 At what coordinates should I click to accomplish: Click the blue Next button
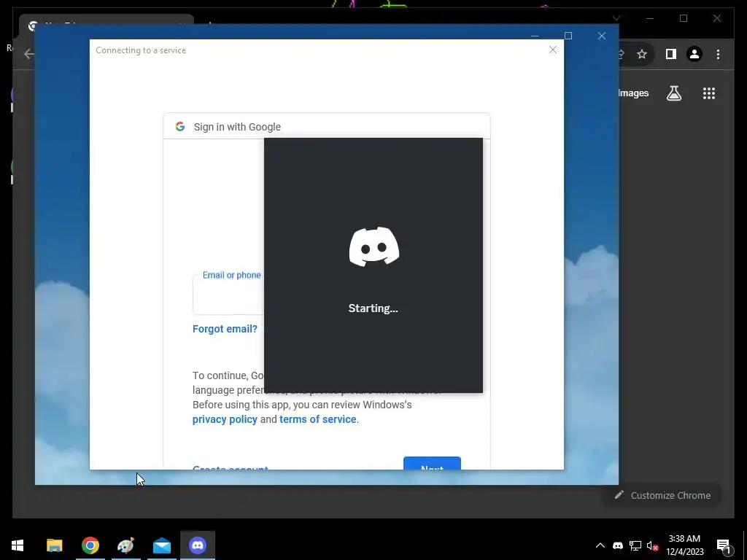pos(432,463)
